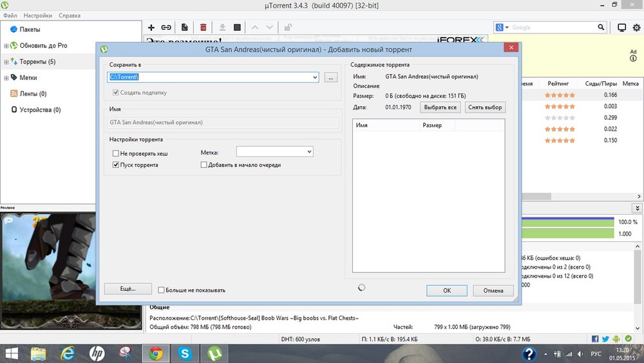The width and height of the screenshot is (644, 363).
Task: Click the 'Отмена' button
Action: click(x=493, y=290)
